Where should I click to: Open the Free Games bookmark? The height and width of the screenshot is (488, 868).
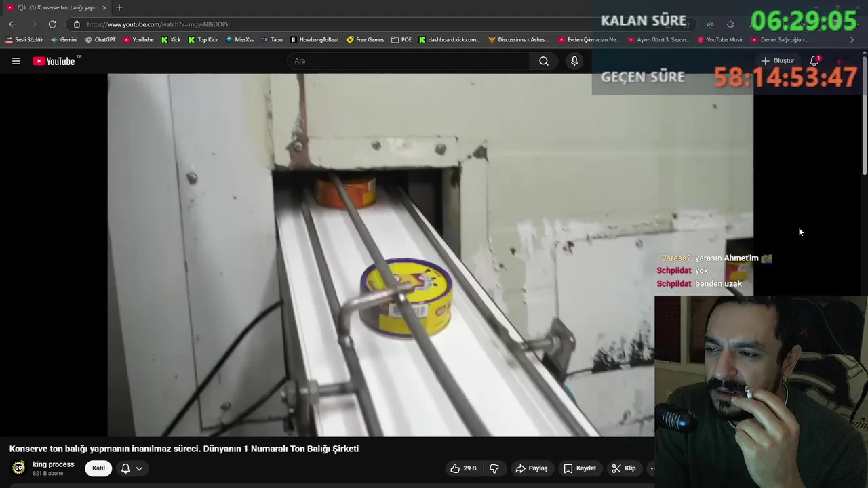click(x=365, y=40)
